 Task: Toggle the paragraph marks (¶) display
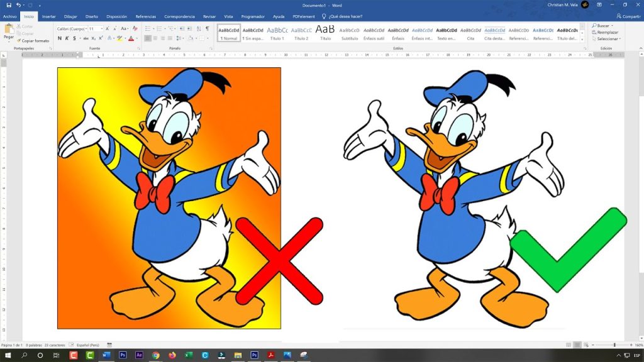[x=208, y=28]
